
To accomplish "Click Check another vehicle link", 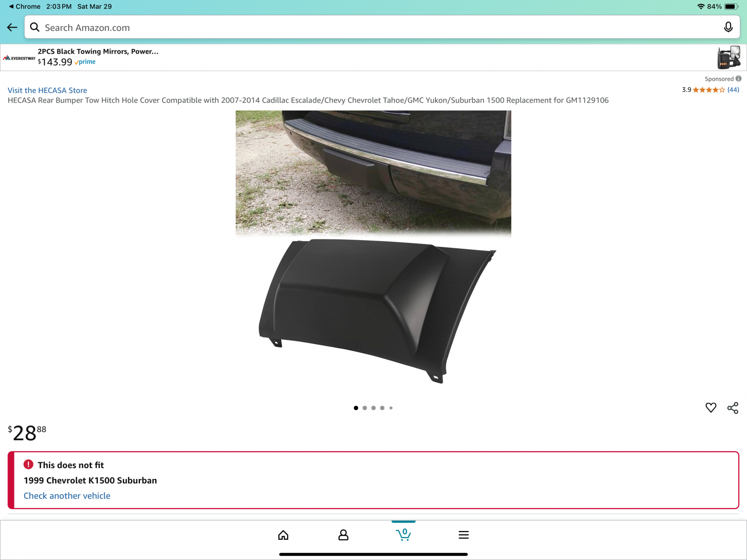I will 67,496.
